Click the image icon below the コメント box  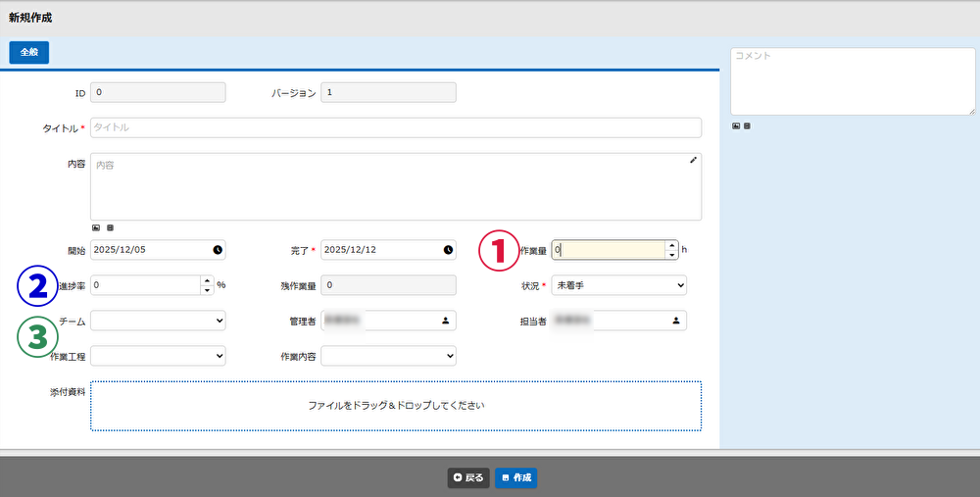[736, 125]
